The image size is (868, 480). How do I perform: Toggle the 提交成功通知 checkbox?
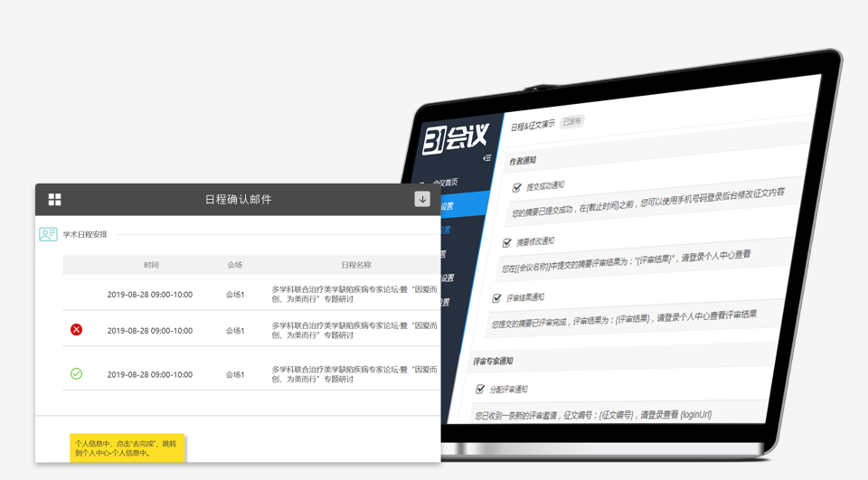(x=516, y=188)
